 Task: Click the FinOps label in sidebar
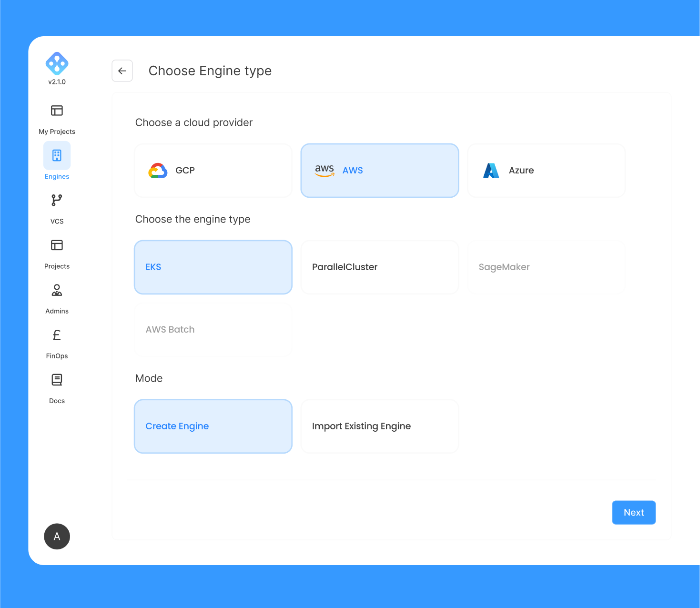point(57,356)
